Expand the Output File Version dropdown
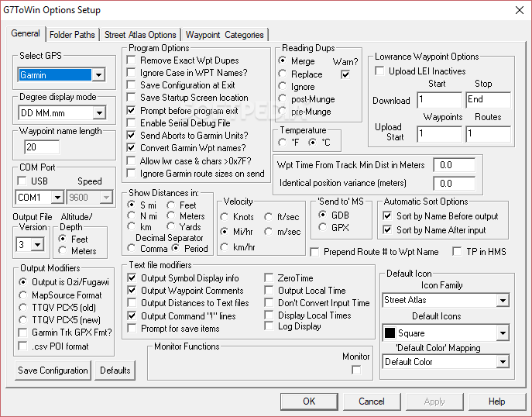This screenshot has height=417, width=532. pyautogui.click(x=38, y=244)
